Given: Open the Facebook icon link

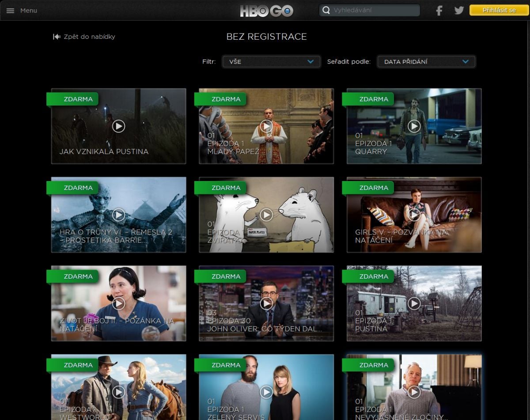Looking at the screenshot, I should (439, 11).
